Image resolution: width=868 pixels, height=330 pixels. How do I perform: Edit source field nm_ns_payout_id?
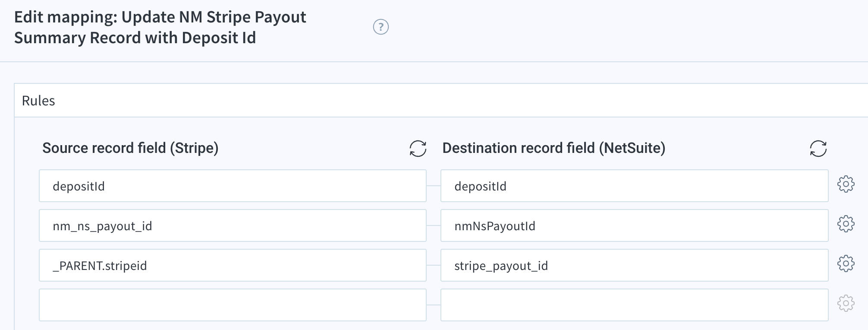[233, 225]
